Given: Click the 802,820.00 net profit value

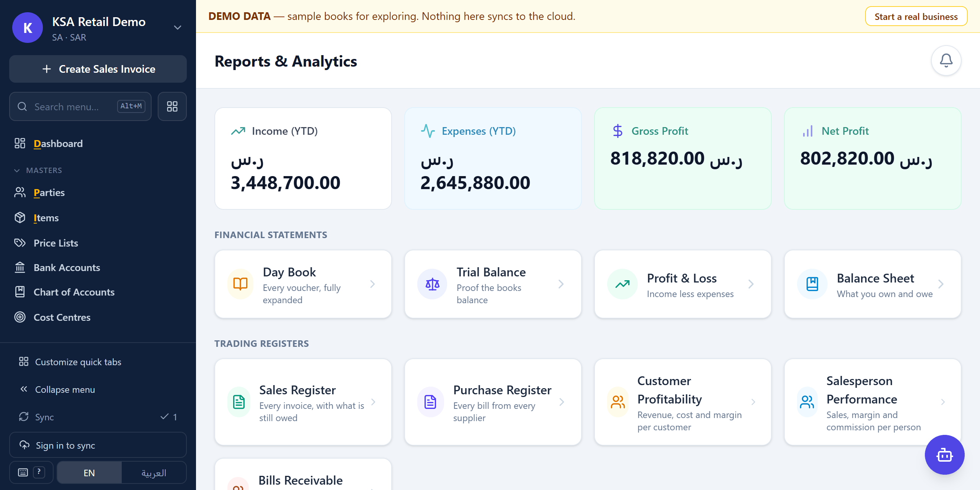Looking at the screenshot, I should 866,158.
